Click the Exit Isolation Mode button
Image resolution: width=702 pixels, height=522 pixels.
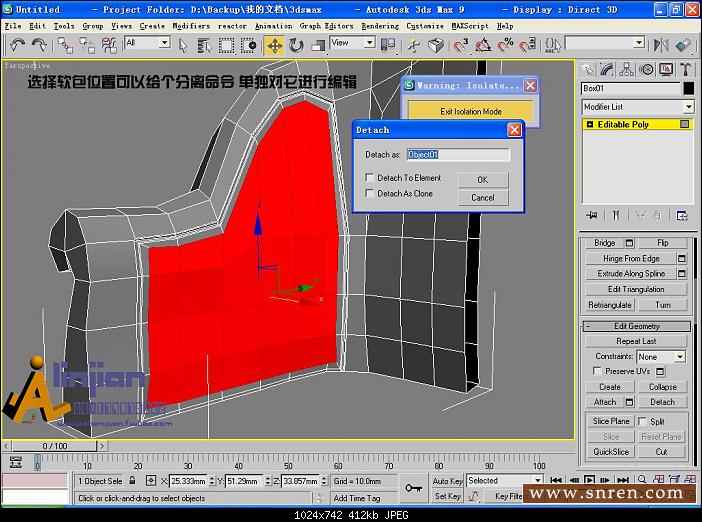coord(470,112)
